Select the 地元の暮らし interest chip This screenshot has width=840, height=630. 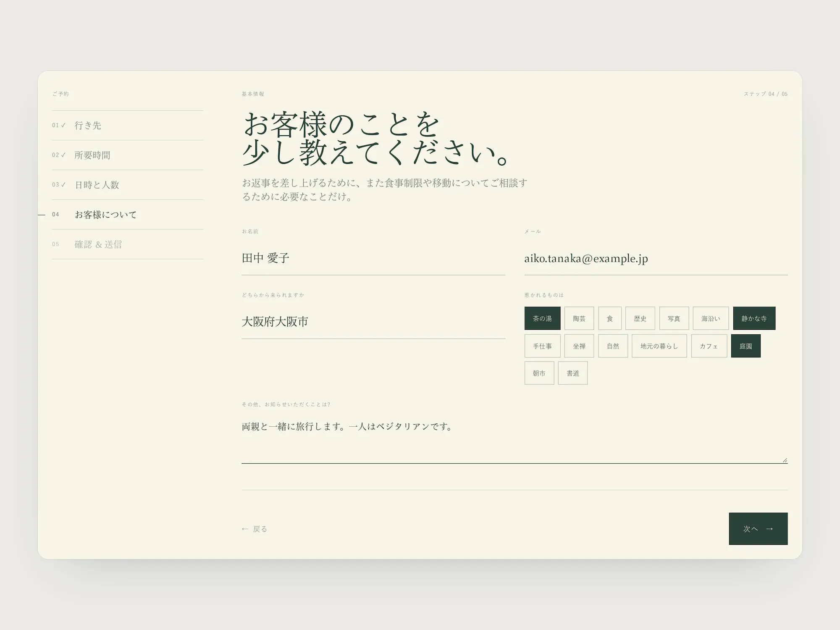[659, 346]
